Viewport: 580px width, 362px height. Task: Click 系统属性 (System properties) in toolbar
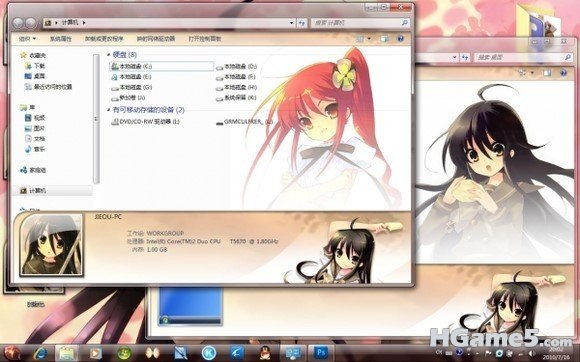61,38
